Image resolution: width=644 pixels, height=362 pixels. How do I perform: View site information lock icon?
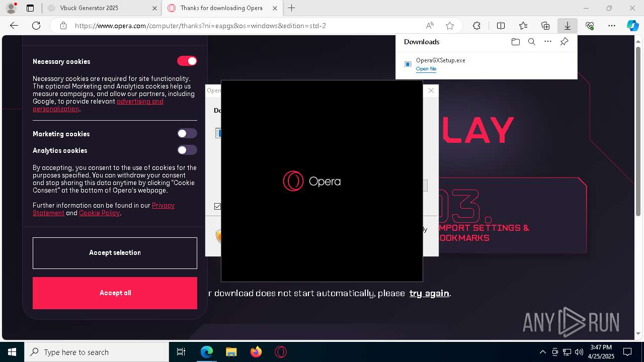tap(63, 26)
